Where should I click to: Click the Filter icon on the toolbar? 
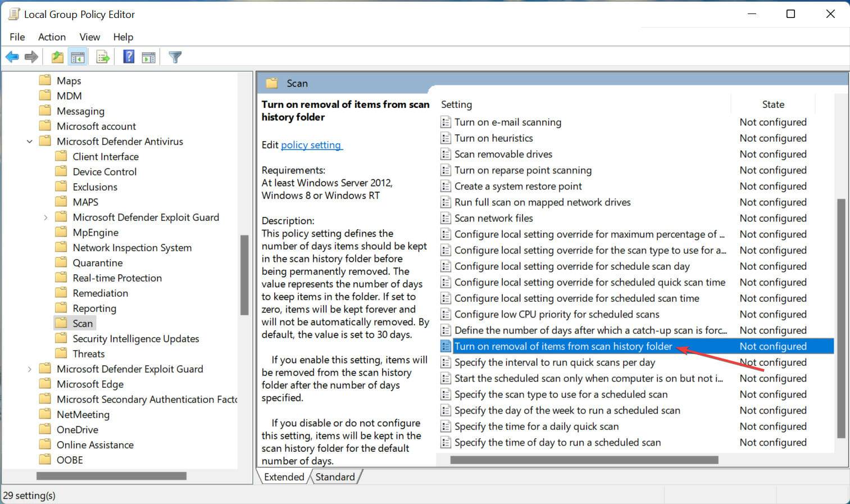[175, 56]
